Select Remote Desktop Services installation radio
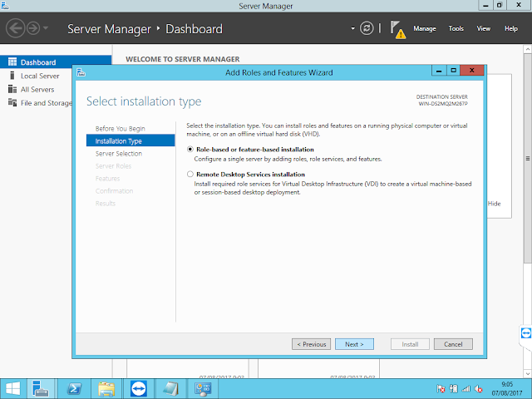Screen dimensions: 532x399 tap(190, 174)
